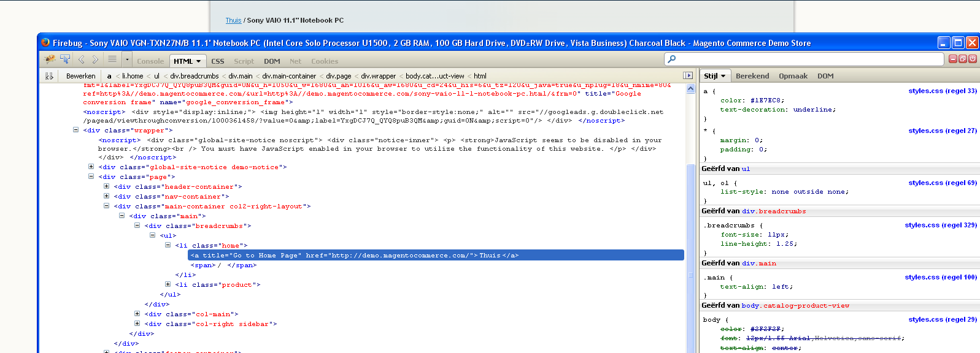This screenshot has width=980, height=353.
Task: Select div.main in the breadcrumb path
Action: pyautogui.click(x=241, y=76)
